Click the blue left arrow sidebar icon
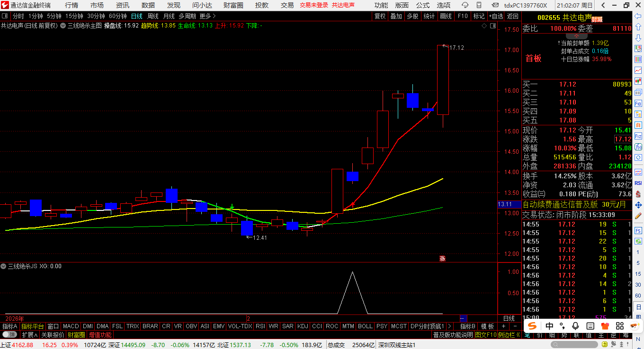 tap(638, 16)
